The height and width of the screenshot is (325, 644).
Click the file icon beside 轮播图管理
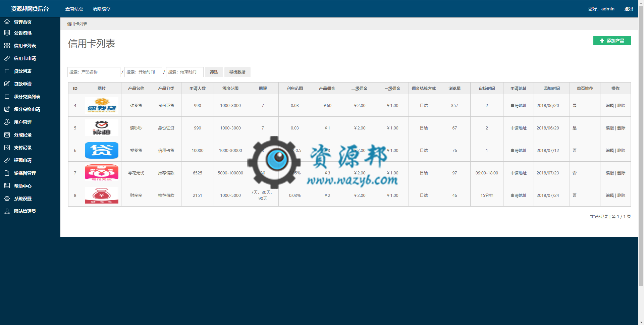[7, 173]
